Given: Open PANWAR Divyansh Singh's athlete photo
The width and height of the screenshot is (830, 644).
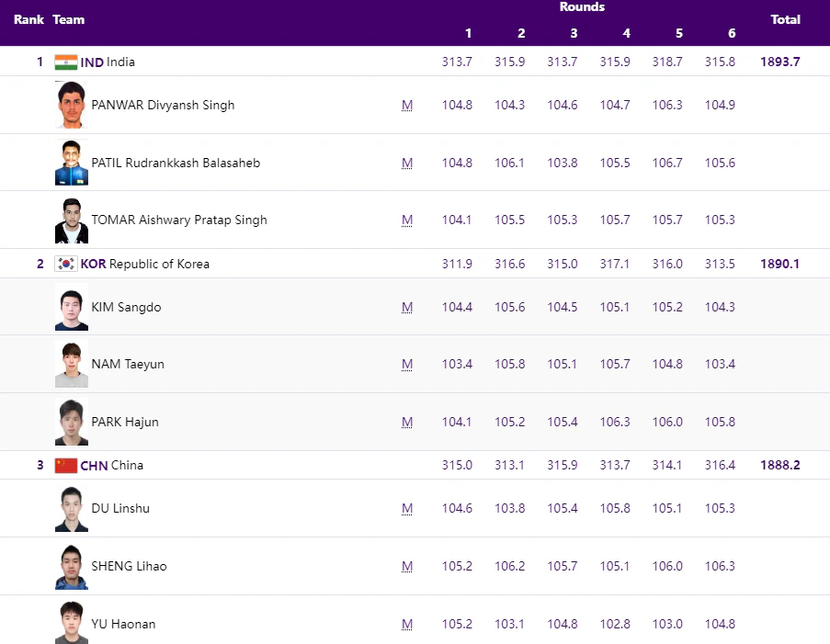Looking at the screenshot, I should pyautogui.click(x=71, y=104).
